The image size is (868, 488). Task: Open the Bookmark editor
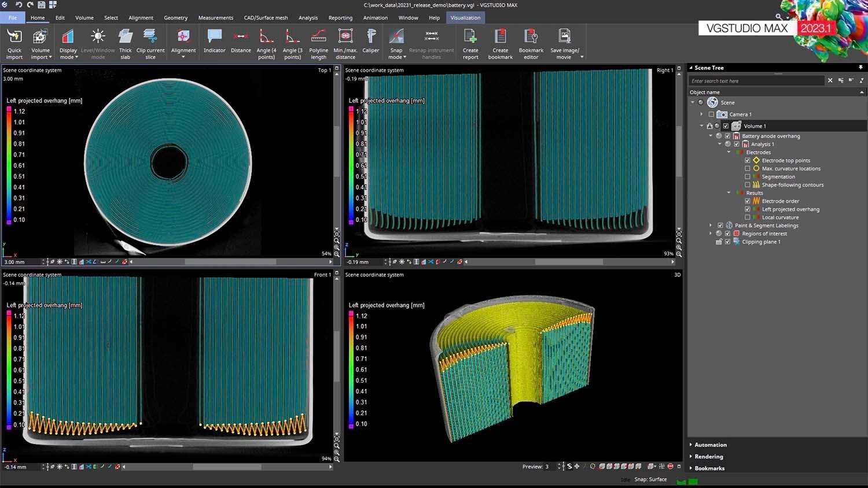(x=531, y=44)
